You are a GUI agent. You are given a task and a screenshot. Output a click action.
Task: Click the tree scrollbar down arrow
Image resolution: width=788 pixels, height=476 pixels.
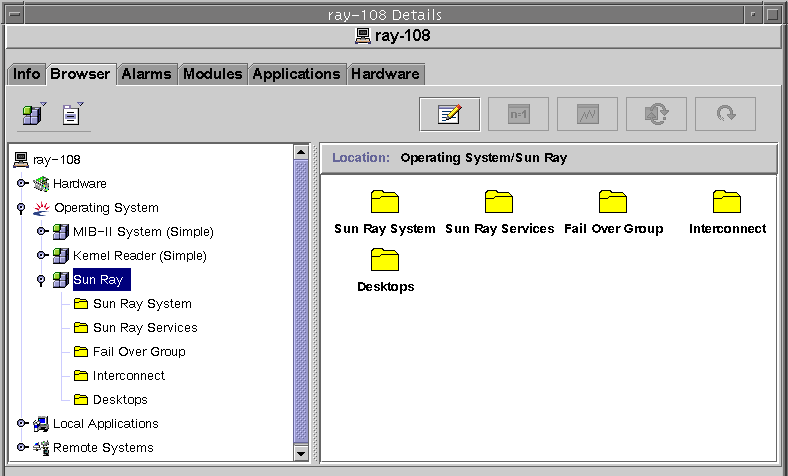(301, 453)
